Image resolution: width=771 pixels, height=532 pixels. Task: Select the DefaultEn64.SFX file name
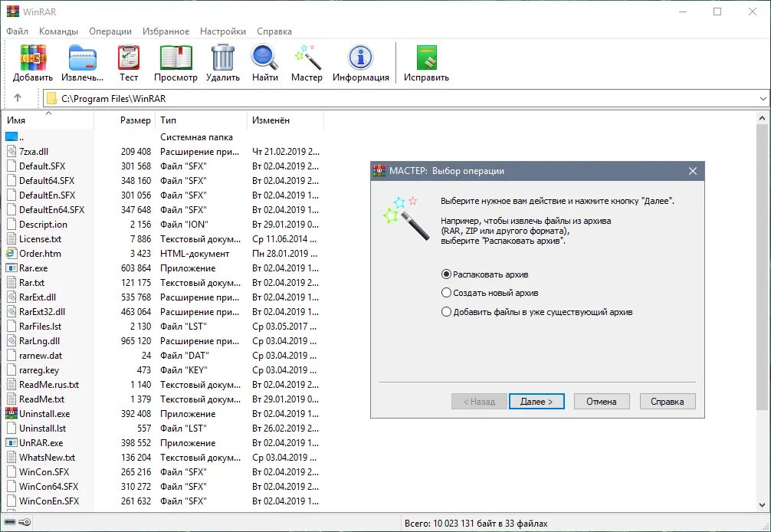(51, 210)
